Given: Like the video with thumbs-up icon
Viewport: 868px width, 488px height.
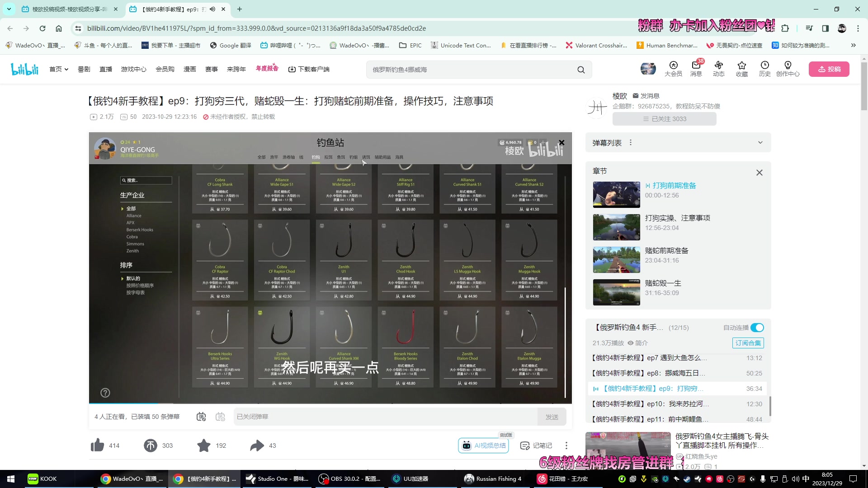Looking at the screenshot, I should [x=97, y=446].
